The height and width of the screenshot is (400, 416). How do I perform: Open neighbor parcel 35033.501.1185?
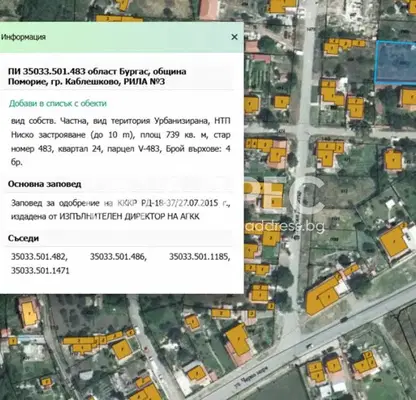coord(200,257)
